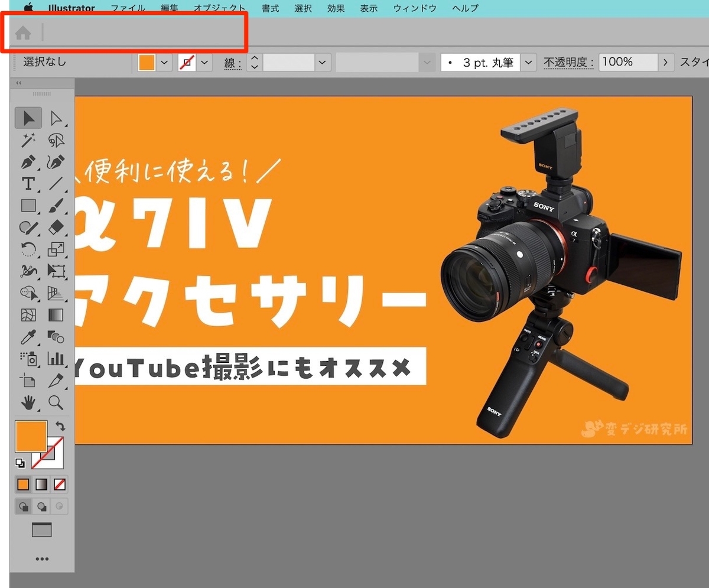Viewport: 709px width, 588px height.
Task: Select the Symbol Sprayer tool
Action: click(x=28, y=359)
